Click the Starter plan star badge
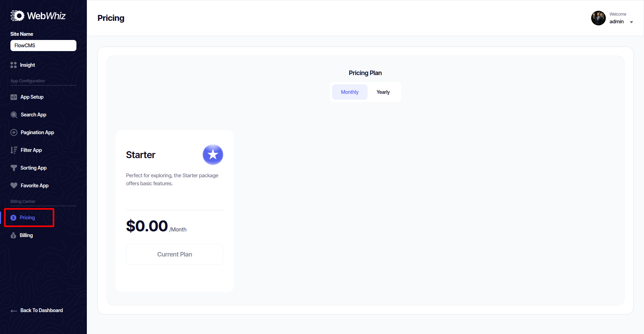The image size is (644, 334). coord(213,155)
